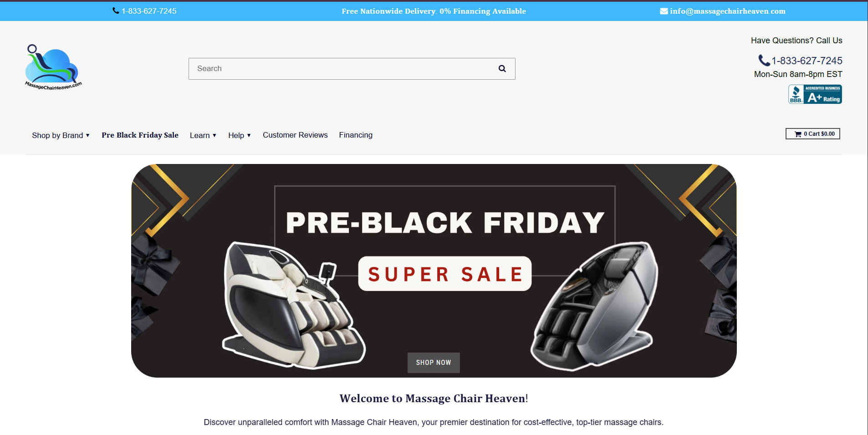Expand the Shop by Brand dropdown
Image resolution: width=868 pixels, height=435 pixels.
click(x=61, y=135)
